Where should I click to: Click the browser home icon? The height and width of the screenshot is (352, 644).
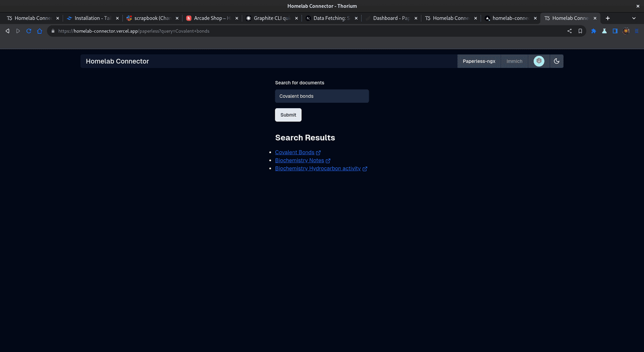(40, 31)
